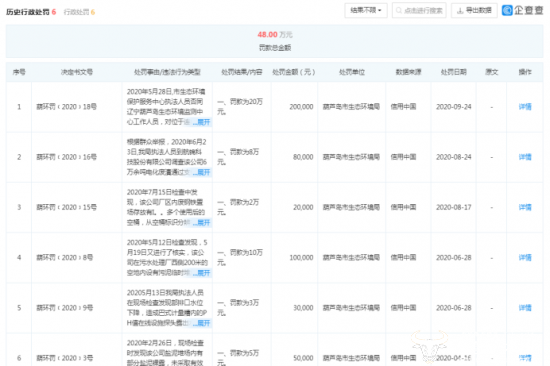The image size is (550, 366).
Task: Open 详情 for penalty dated 2020-09-24
Action: [x=525, y=107]
